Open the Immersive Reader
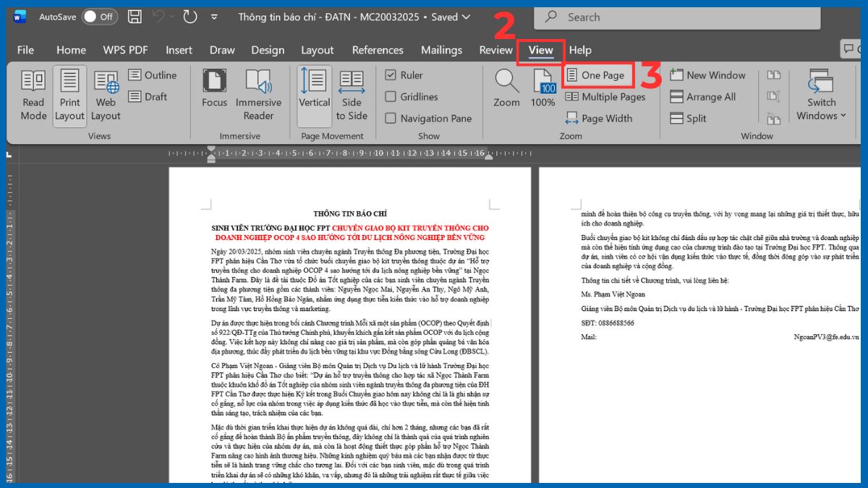 tap(258, 94)
